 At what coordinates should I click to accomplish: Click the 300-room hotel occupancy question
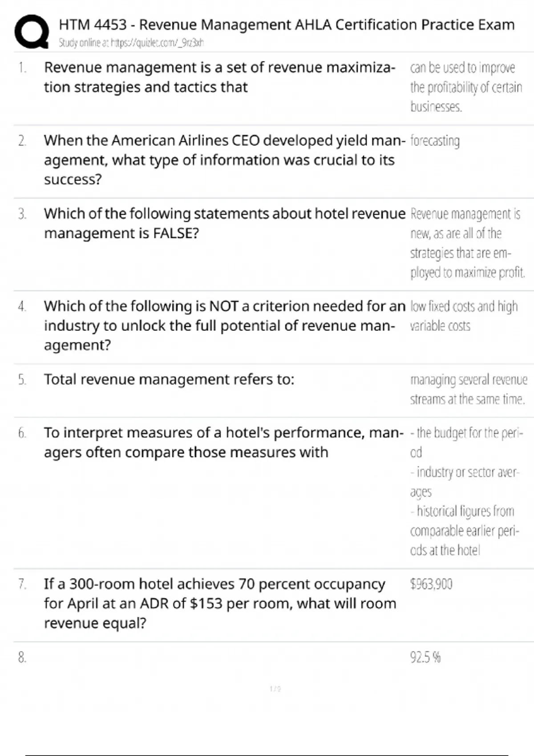pos(220,603)
